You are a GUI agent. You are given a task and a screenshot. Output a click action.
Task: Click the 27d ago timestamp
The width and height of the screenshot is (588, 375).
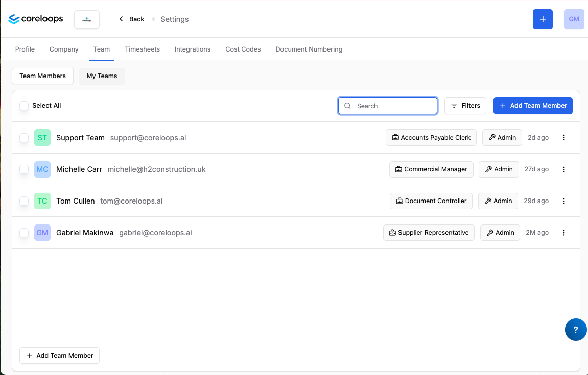click(536, 169)
